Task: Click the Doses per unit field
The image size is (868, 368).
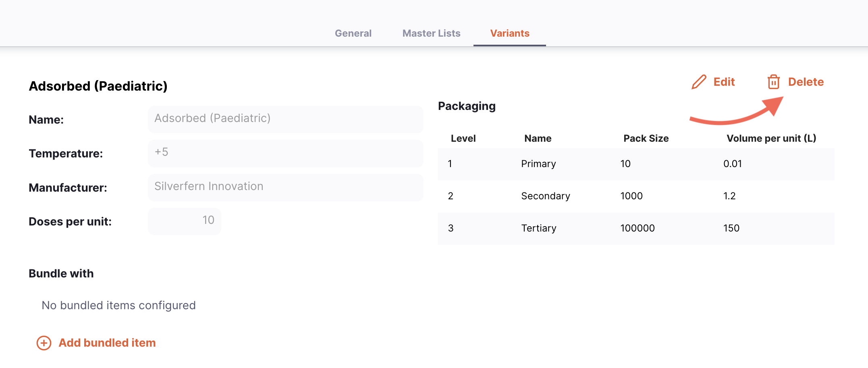Action: coord(185,221)
